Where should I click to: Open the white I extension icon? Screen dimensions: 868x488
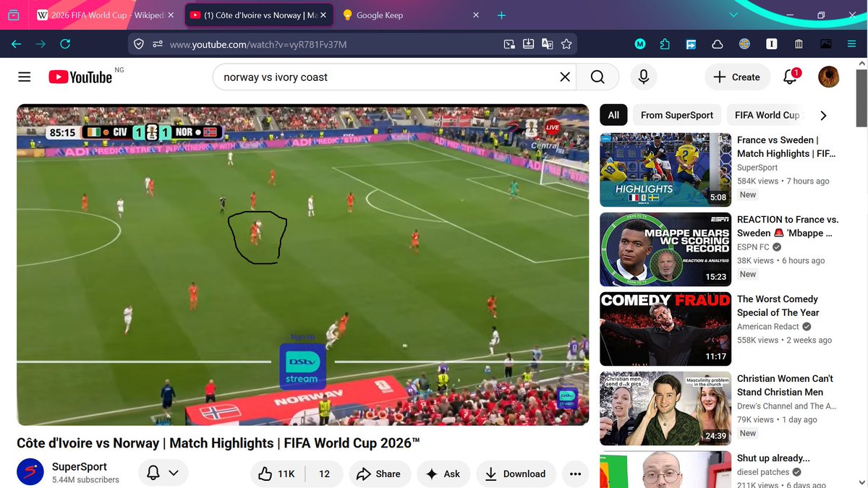point(772,44)
